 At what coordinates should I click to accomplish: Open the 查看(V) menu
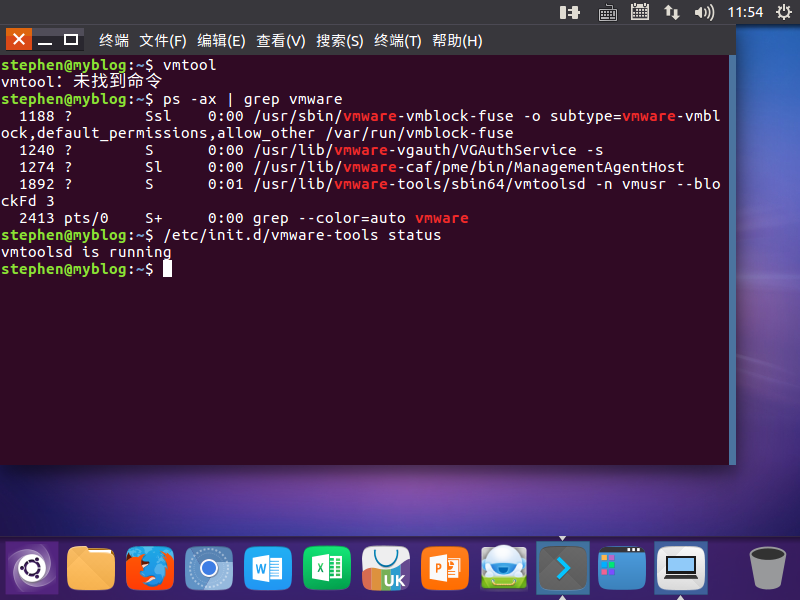pos(281,40)
